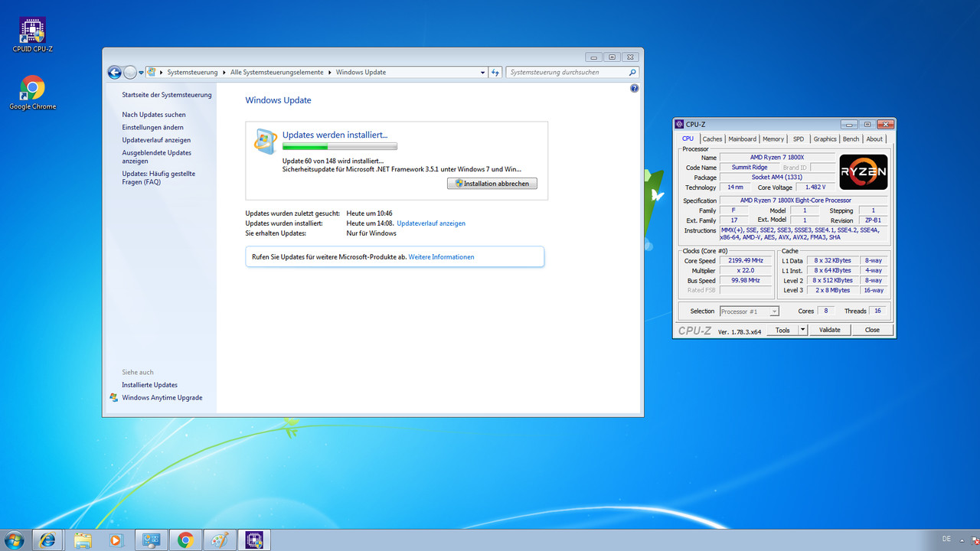Open Startseite der Systemsteuerung

[x=167, y=95]
